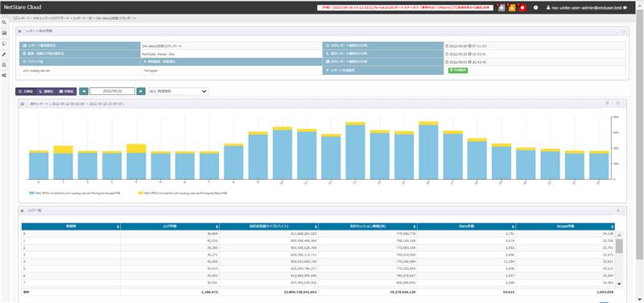This screenshot has height=303, width=644.
Task: Select the monthly unit button
Action: click(66, 91)
